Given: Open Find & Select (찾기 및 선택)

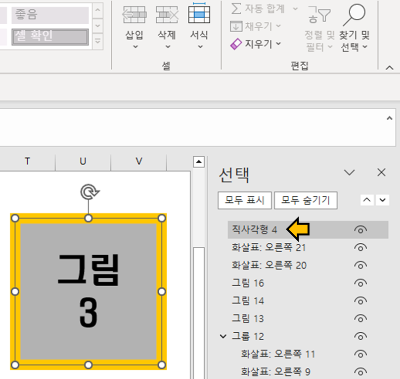Looking at the screenshot, I should [x=354, y=29].
